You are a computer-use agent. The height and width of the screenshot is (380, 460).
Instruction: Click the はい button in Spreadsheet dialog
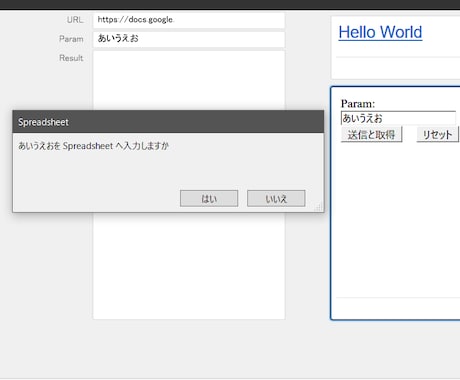209,199
